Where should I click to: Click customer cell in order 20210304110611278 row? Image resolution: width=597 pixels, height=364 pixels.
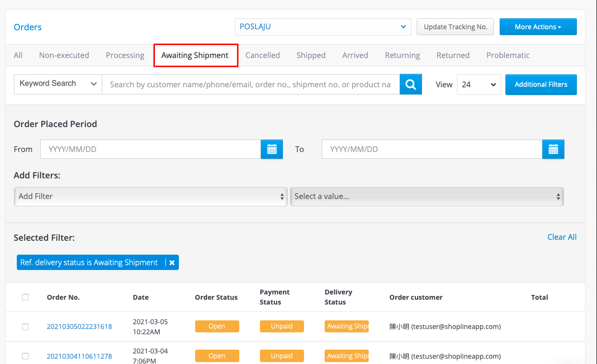(x=445, y=356)
